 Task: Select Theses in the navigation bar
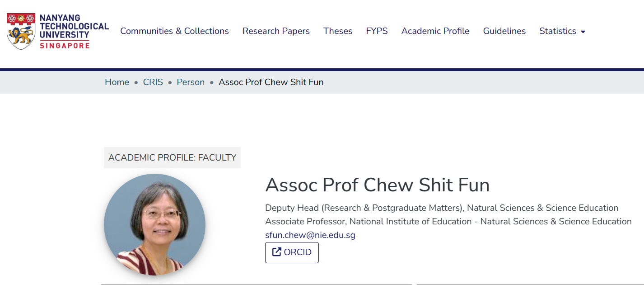coord(338,31)
